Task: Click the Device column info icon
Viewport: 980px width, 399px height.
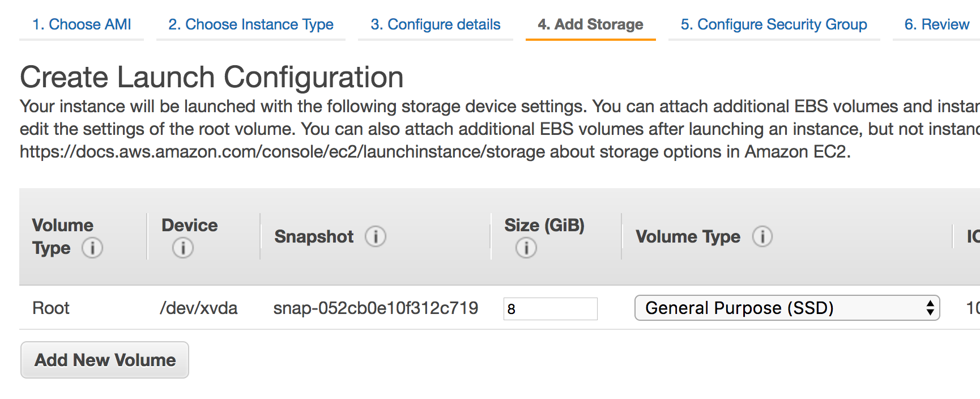Action: [x=182, y=248]
